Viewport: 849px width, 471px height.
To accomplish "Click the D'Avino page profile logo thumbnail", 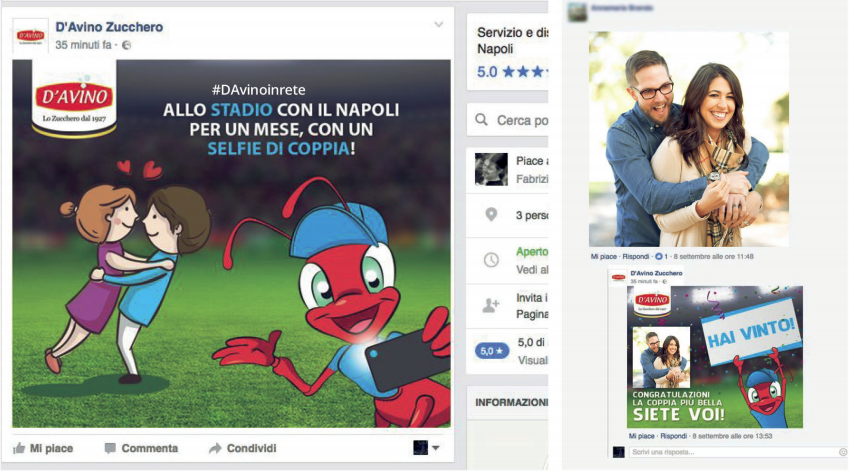I will click(x=31, y=36).
